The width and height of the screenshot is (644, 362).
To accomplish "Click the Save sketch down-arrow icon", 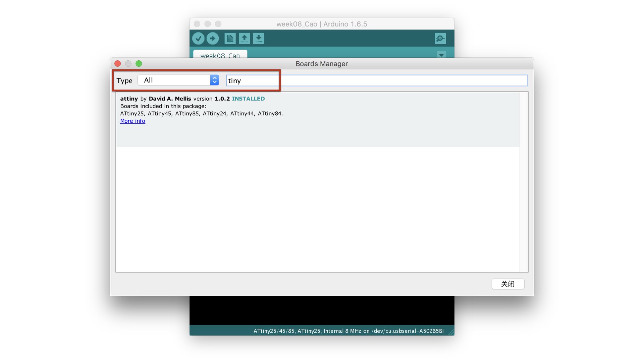I will coord(259,39).
